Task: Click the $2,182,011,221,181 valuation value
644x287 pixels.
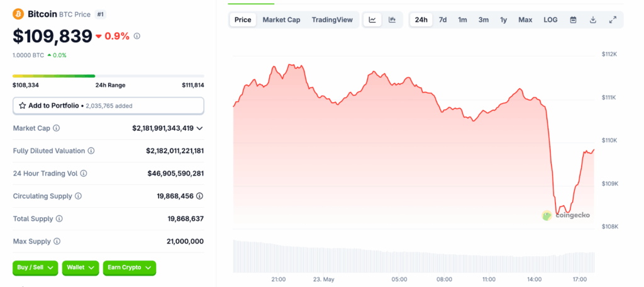Action: (175, 151)
